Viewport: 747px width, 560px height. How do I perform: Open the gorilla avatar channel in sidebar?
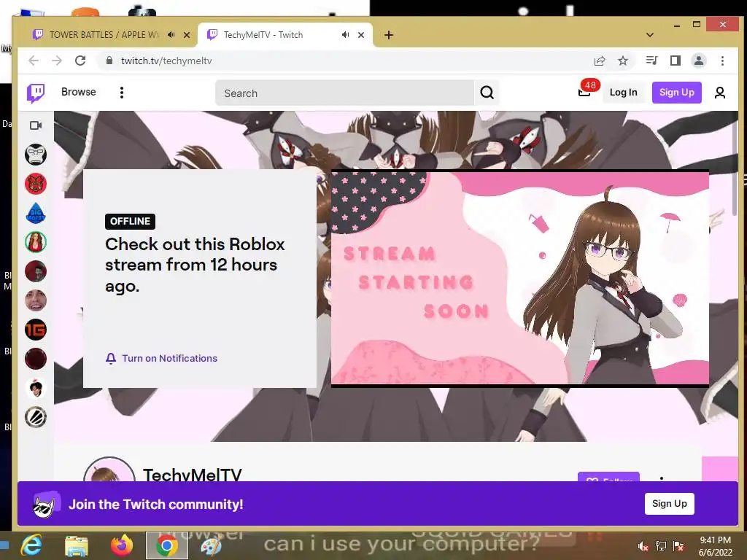coord(36,155)
